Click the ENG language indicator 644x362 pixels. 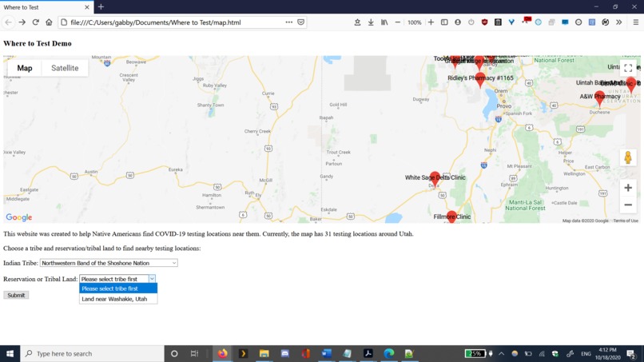pyautogui.click(x=586, y=353)
